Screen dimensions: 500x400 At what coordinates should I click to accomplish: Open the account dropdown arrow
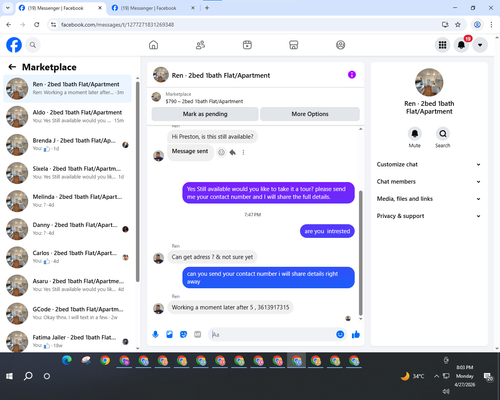(480, 45)
